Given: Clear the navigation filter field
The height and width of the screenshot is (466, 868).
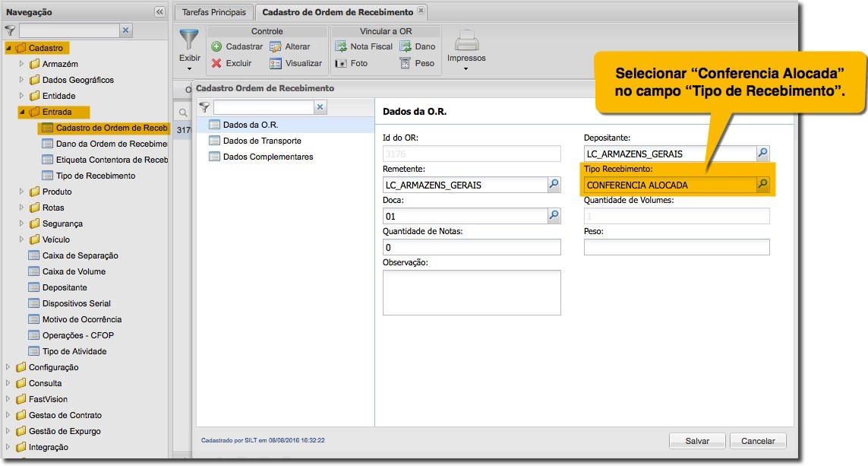Looking at the screenshot, I should 126,30.
